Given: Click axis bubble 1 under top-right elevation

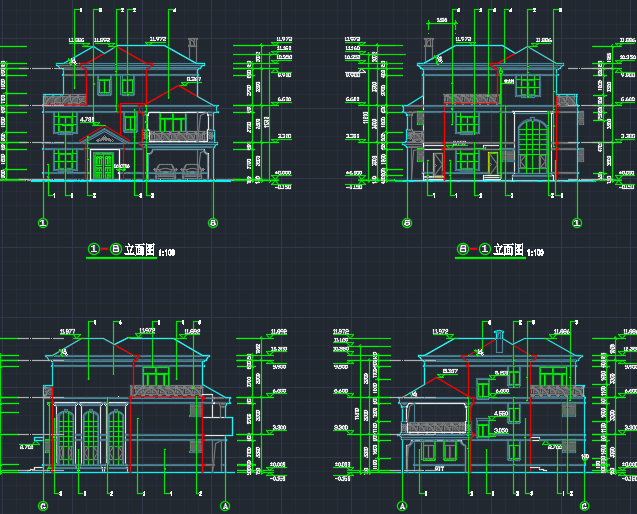Looking at the screenshot, I should [577, 222].
